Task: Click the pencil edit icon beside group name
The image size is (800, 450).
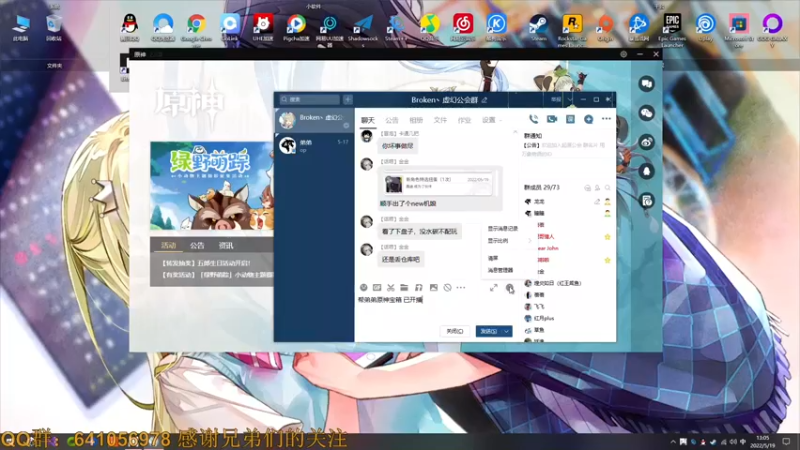Action: tap(484, 100)
